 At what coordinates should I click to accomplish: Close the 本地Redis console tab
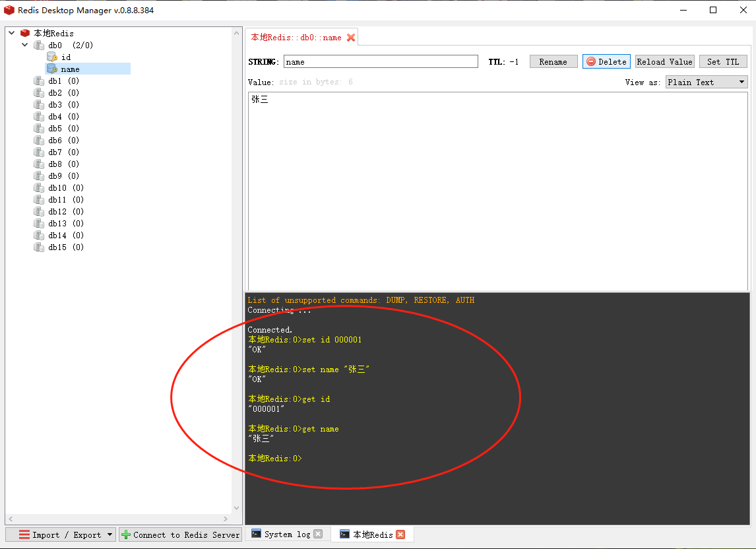[400, 534]
